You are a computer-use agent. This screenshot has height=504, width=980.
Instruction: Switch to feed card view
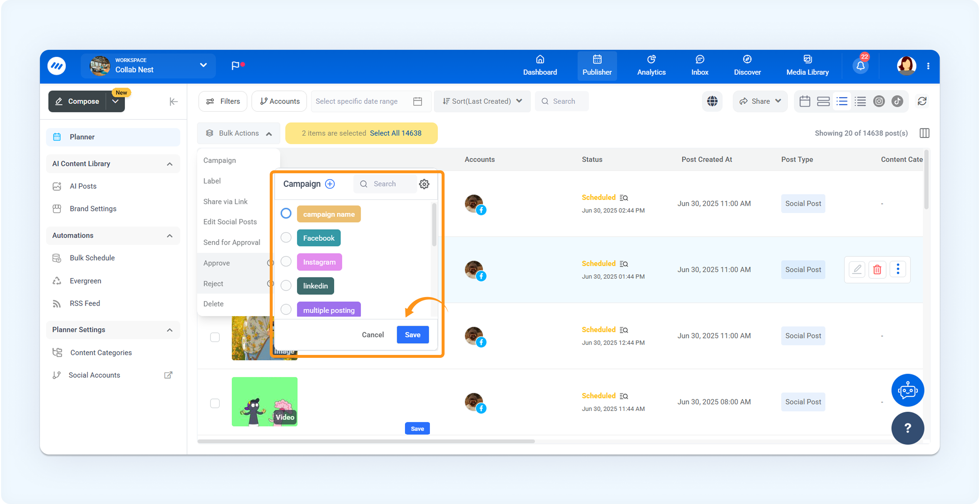(823, 101)
